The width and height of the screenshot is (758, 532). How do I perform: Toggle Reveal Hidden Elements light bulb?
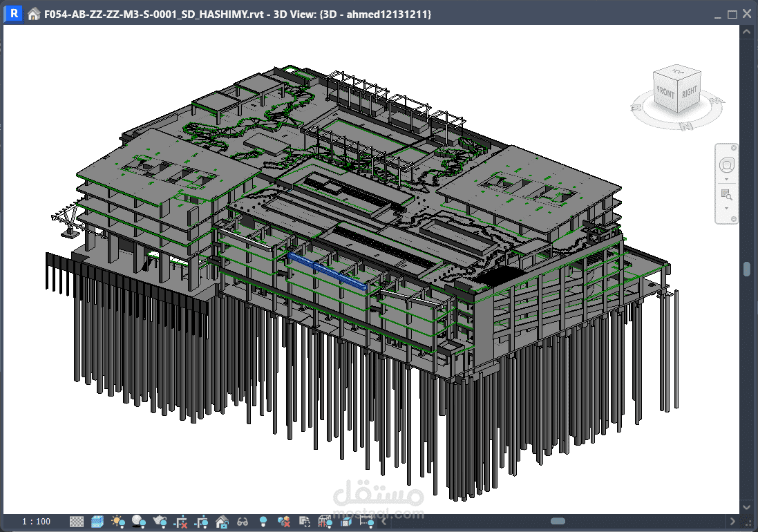[263, 522]
